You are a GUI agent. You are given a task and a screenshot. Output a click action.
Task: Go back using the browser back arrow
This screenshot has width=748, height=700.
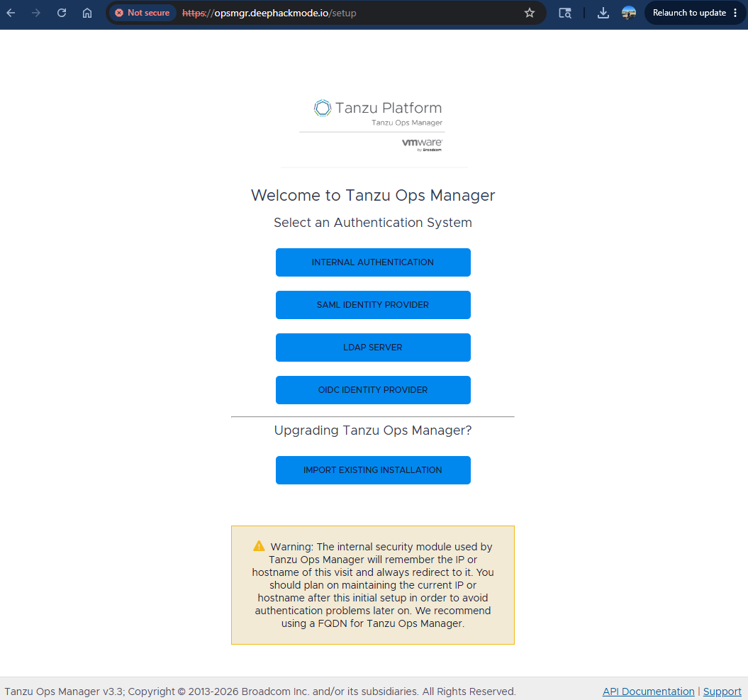(x=11, y=13)
